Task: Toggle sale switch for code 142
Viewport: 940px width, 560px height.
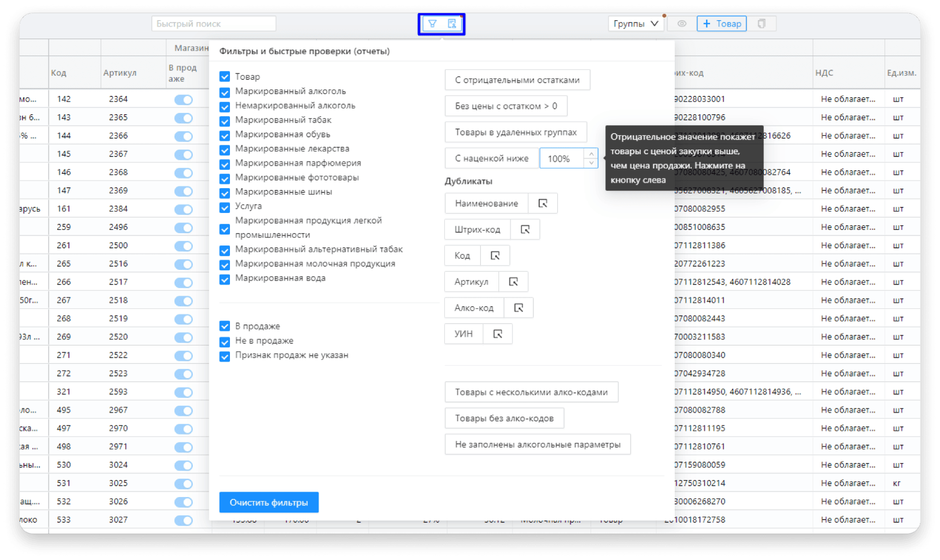Action: pos(183,100)
